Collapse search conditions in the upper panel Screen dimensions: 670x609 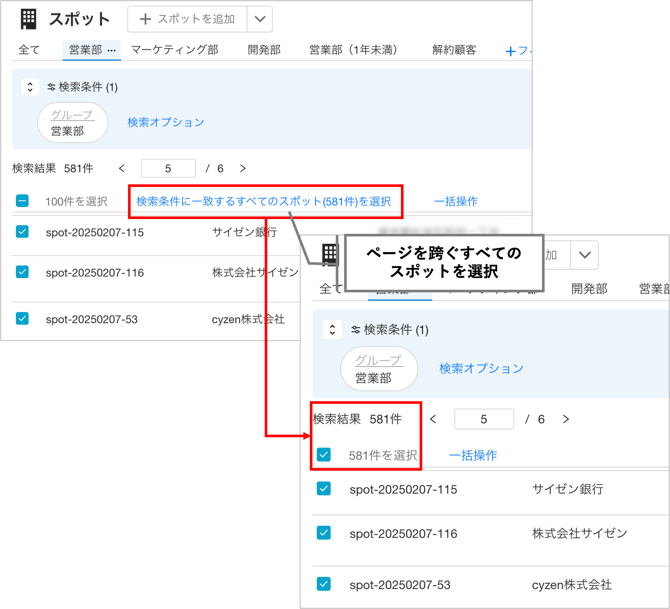[30, 87]
